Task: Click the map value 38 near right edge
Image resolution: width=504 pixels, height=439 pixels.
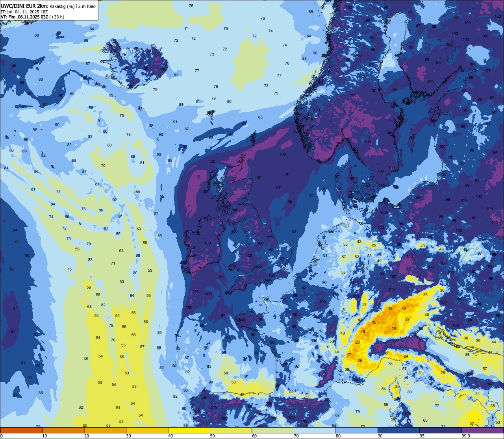Action: [x=493, y=406]
